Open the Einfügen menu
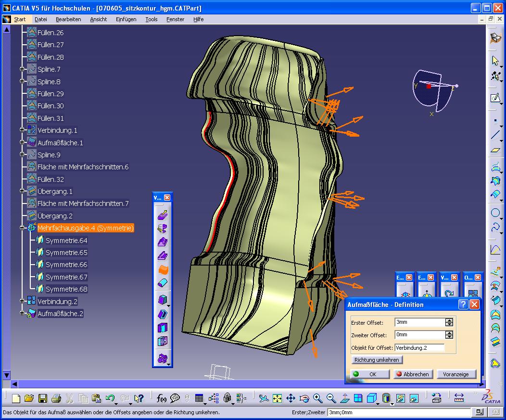 pyautogui.click(x=126, y=19)
